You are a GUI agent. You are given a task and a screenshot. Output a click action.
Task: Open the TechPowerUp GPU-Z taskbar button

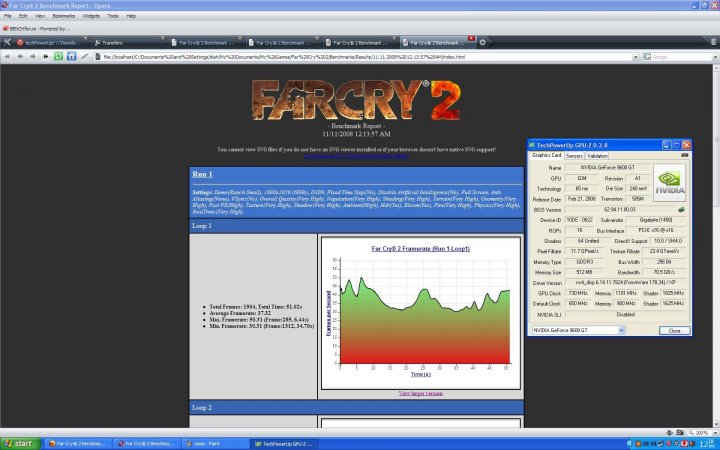(285, 444)
